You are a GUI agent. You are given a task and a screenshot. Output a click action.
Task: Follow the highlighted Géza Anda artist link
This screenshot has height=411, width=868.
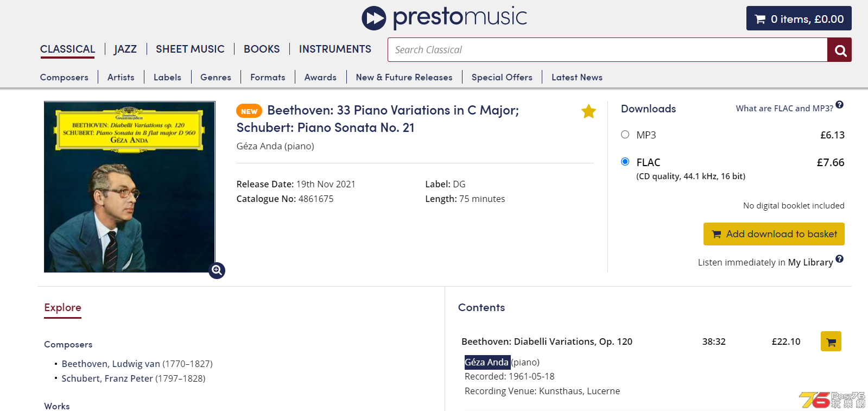[487, 362]
